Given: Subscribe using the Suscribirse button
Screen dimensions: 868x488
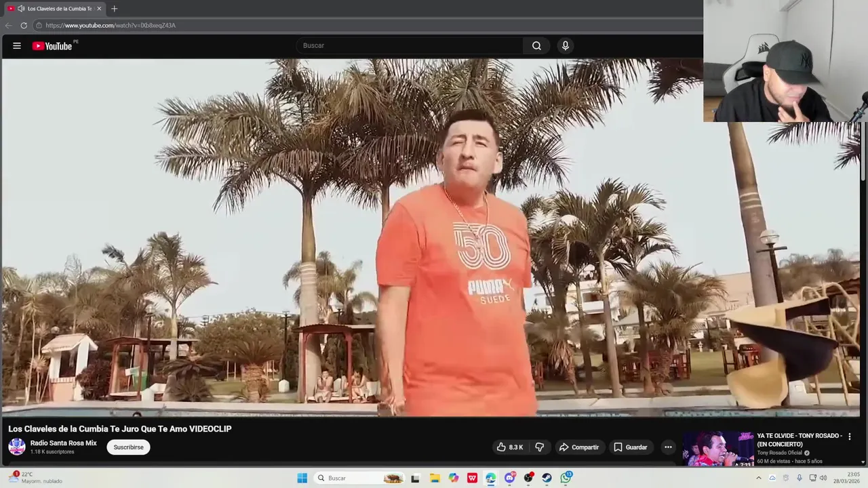Looking at the screenshot, I should click(128, 447).
